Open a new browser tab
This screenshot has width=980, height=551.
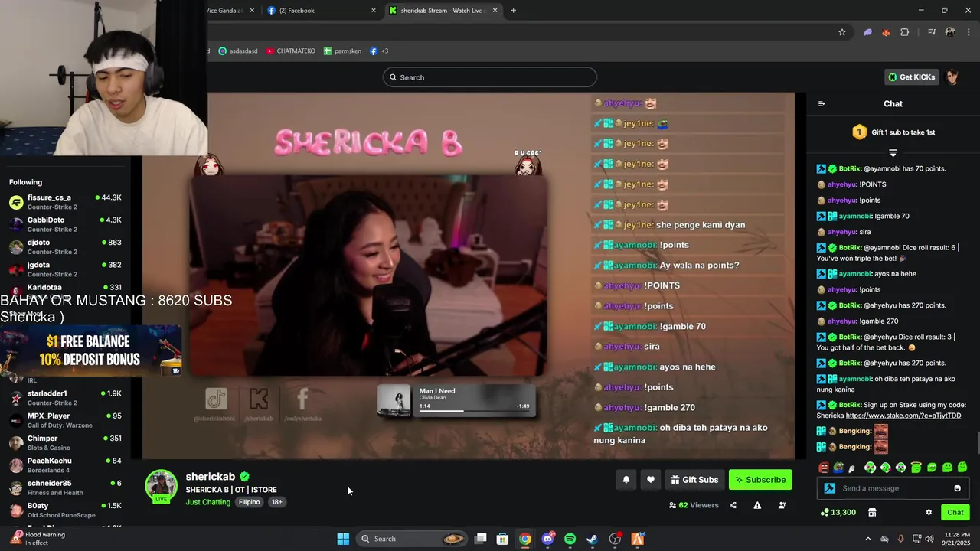click(513, 11)
